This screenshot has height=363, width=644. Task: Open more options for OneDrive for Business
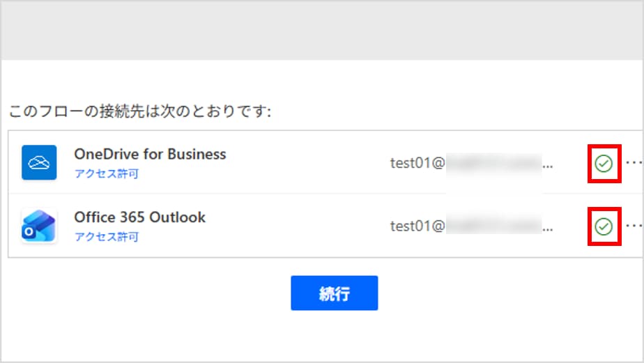pos(633,162)
